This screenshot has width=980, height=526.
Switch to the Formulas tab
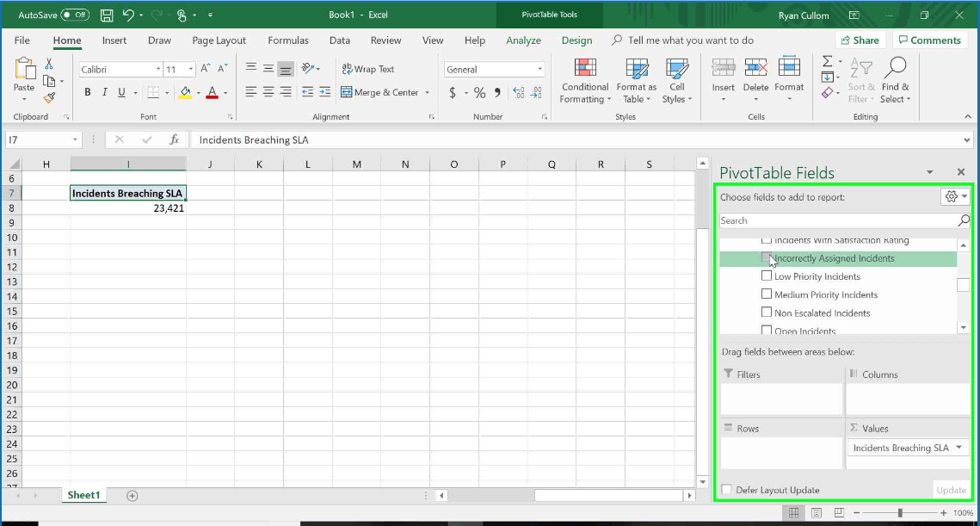(288, 40)
